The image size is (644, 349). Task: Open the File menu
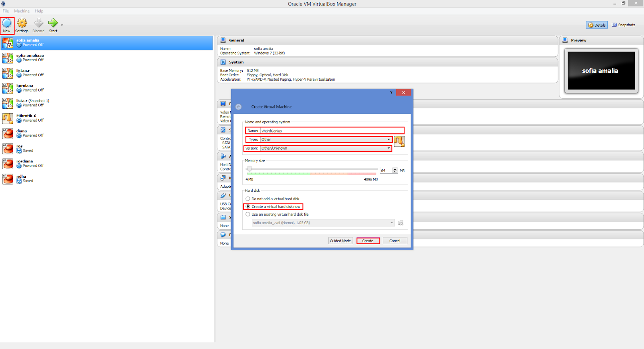6,11
